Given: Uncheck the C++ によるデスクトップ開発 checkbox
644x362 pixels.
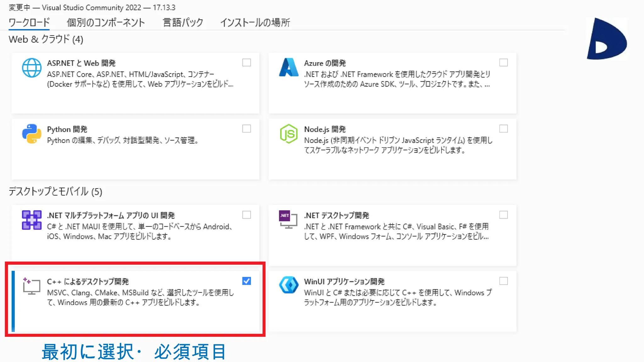Looking at the screenshot, I should pyautogui.click(x=247, y=281).
